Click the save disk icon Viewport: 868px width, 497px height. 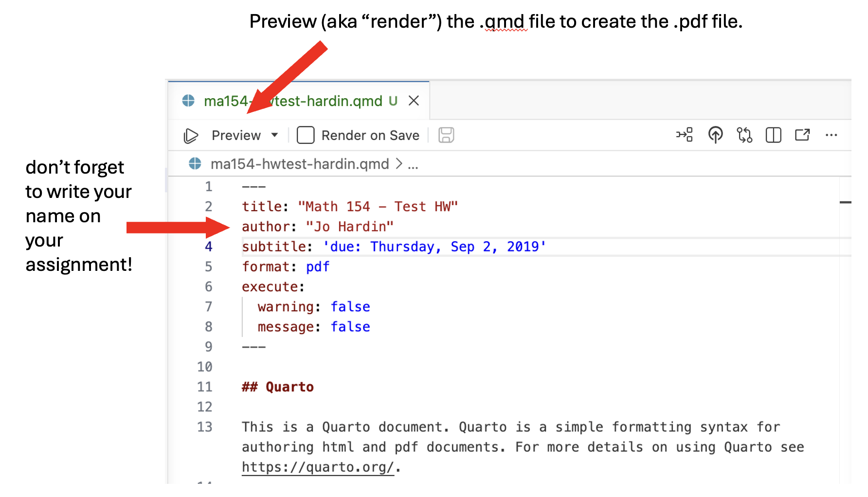[x=446, y=135]
